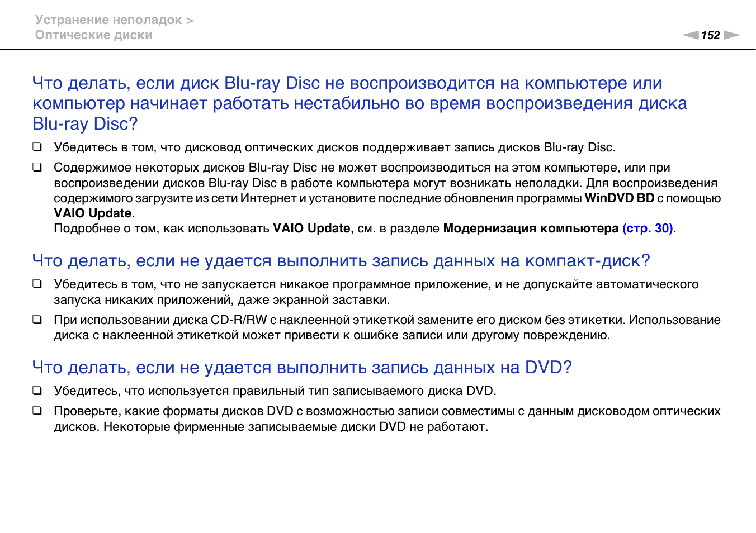The image size is (756, 533).
Task: Click the next page arrow beside 152
Action: point(731,35)
